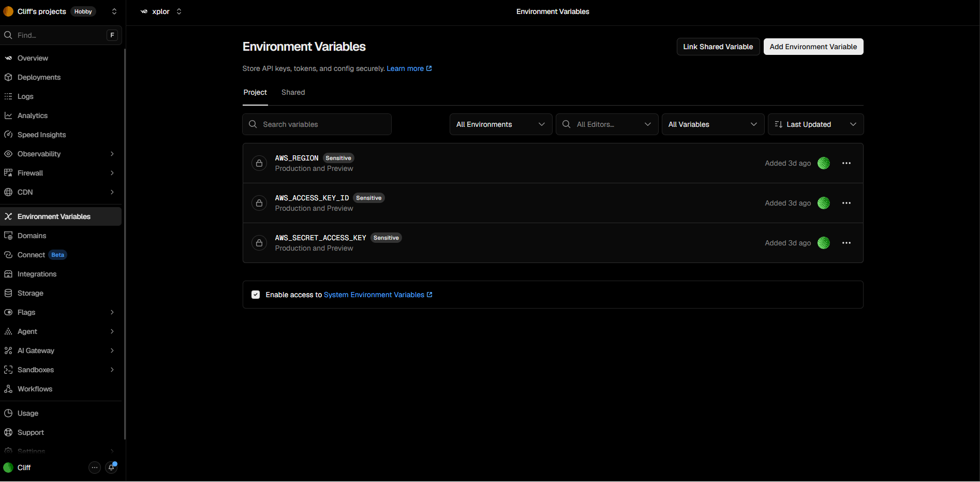Image resolution: width=980 pixels, height=482 pixels.
Task: Click the Firewall brick icon
Action: tap(8, 173)
